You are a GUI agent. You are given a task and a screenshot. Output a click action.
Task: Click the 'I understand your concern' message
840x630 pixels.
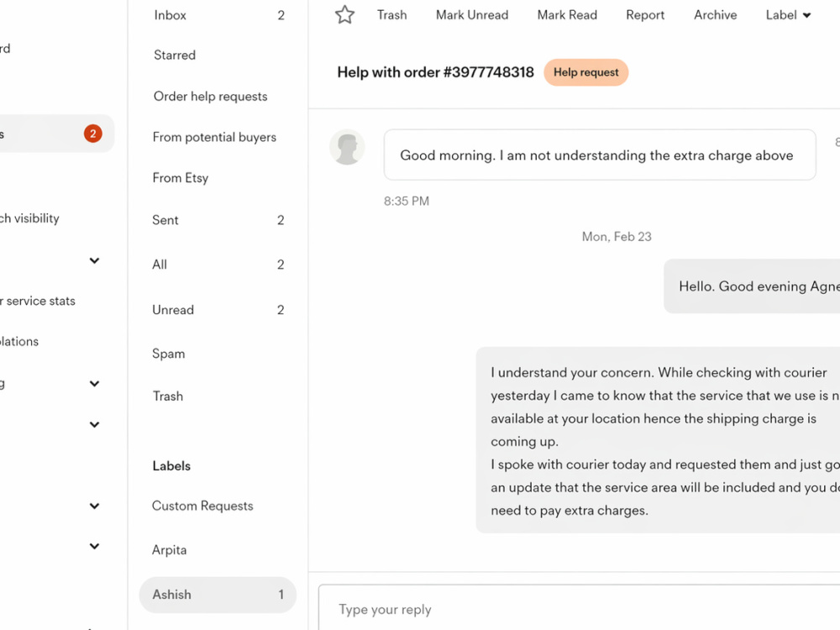click(658, 440)
